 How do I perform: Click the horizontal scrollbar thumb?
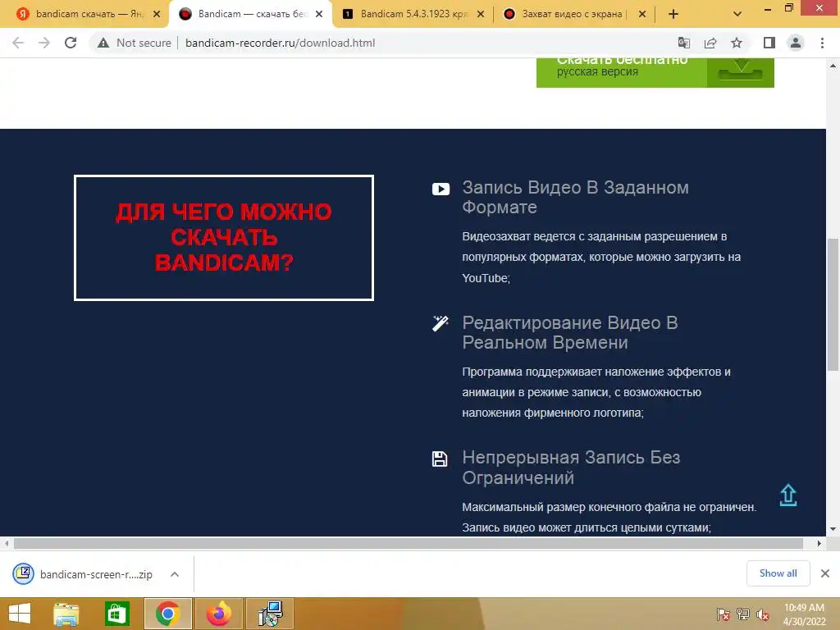tap(409, 543)
